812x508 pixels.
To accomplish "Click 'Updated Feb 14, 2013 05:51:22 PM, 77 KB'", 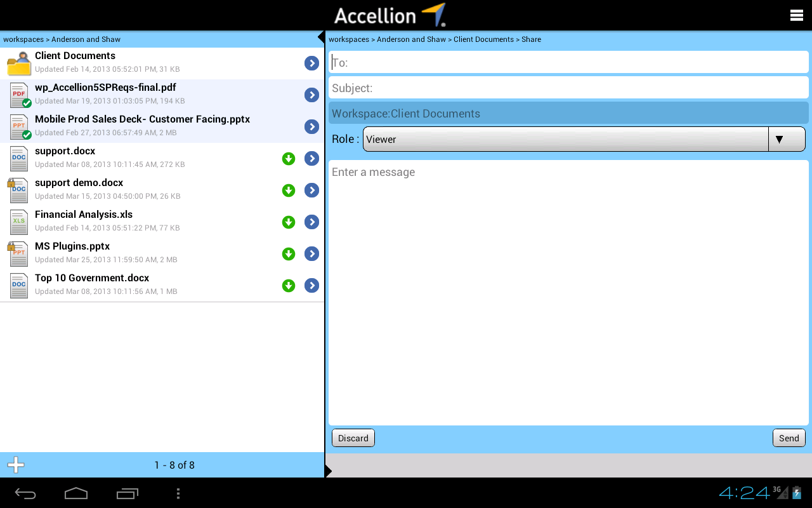I will [107, 228].
